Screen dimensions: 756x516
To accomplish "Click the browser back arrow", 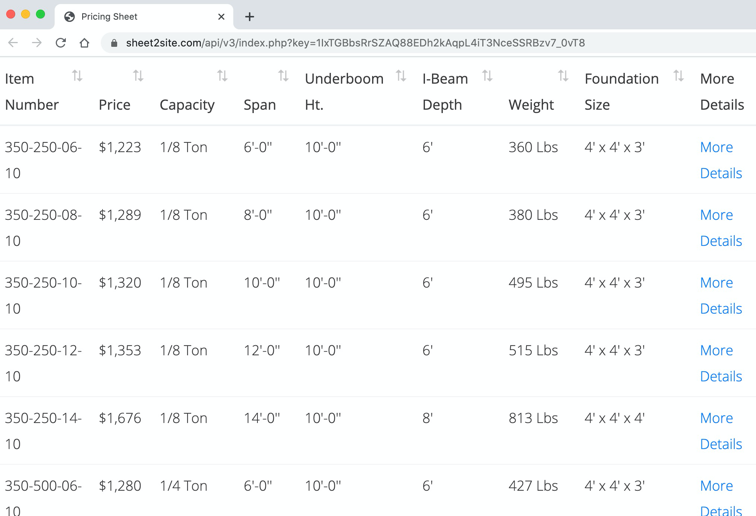I will 13,43.
